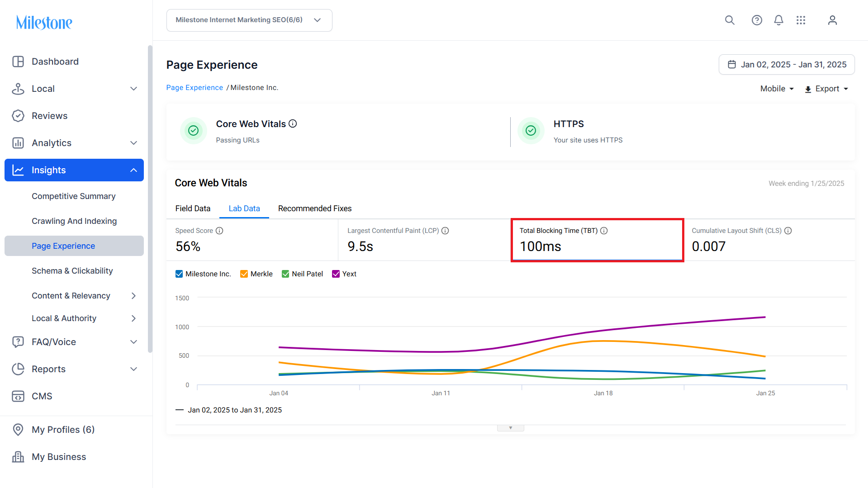
Task: Go to Dashboard
Action: pos(55,62)
